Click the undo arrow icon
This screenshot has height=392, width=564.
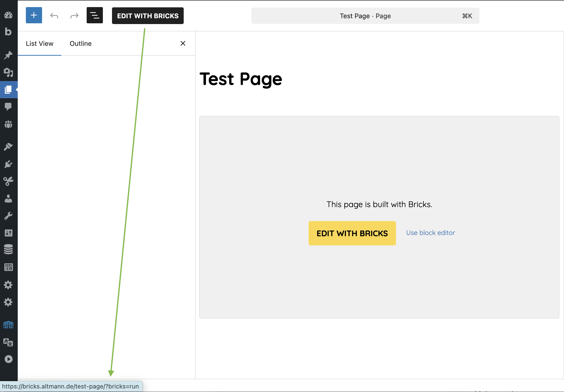point(54,16)
